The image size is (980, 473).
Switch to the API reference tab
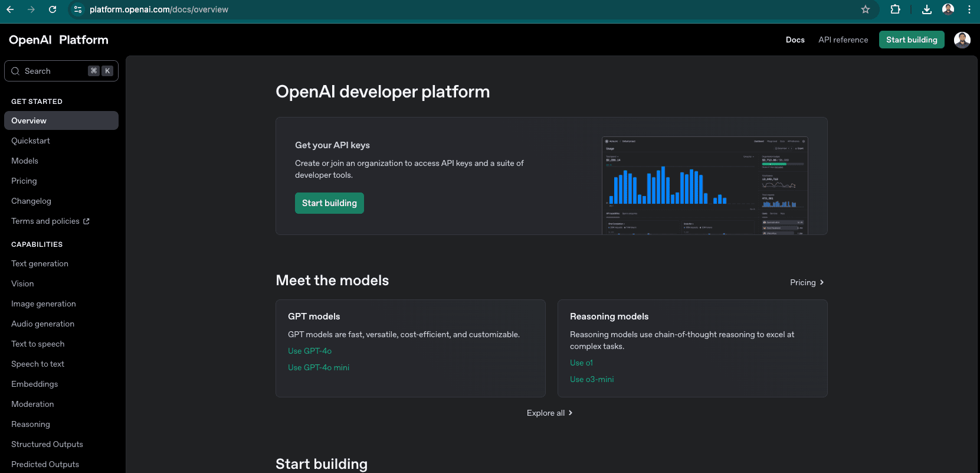[x=843, y=40]
